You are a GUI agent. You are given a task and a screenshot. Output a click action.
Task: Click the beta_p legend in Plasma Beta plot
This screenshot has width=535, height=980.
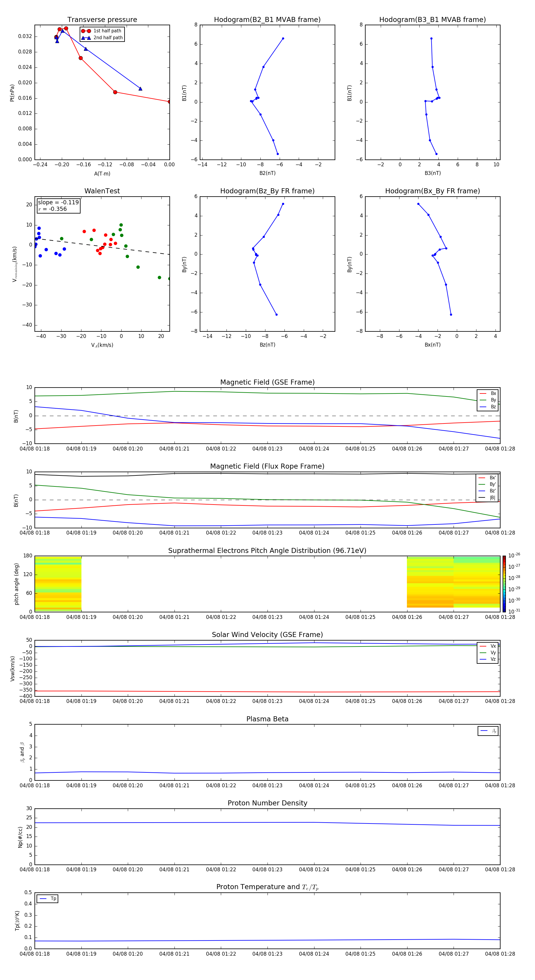coord(488,731)
